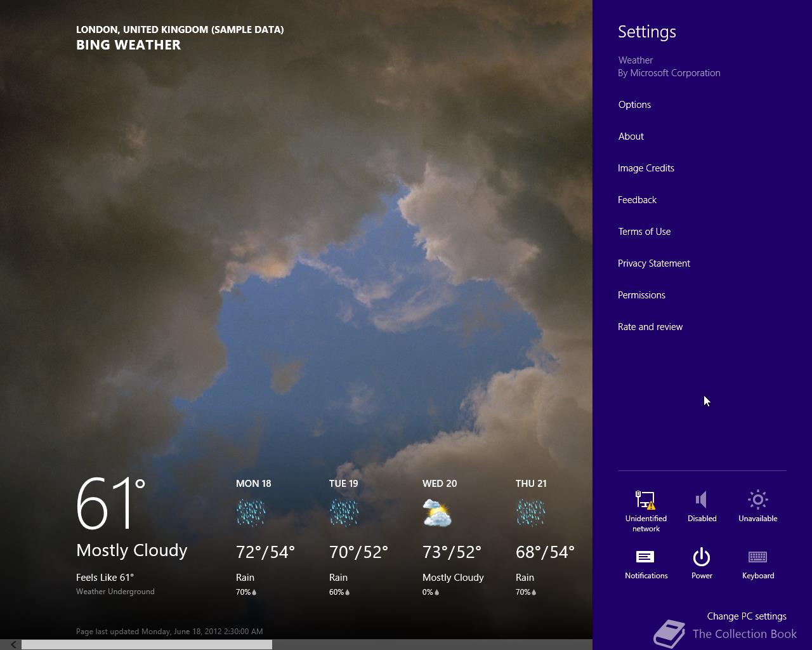Click By Microsoft Corporation text

click(x=669, y=73)
